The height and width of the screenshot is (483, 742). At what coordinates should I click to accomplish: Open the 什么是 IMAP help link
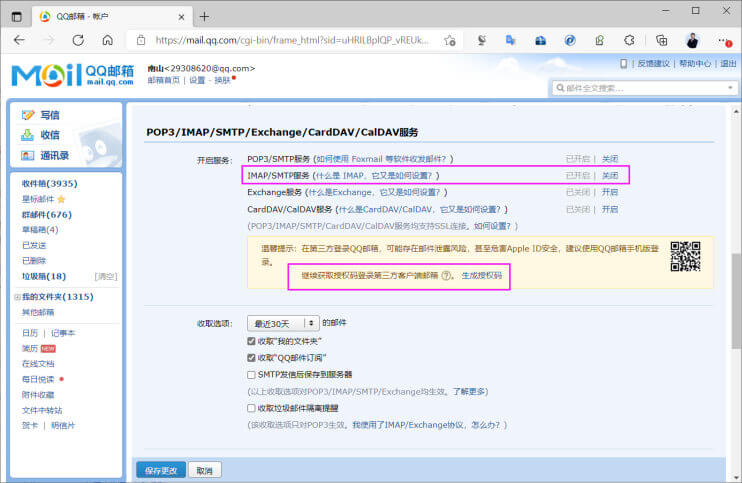click(x=374, y=176)
